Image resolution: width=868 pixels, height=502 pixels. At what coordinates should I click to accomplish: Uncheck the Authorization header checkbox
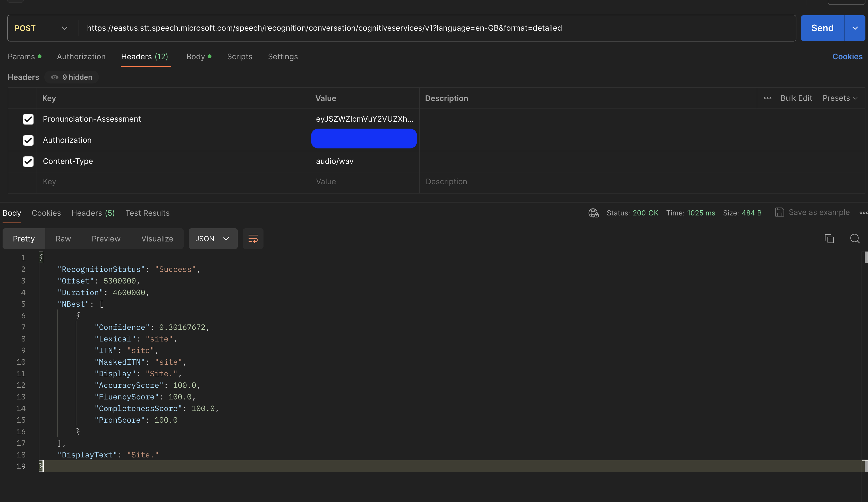coord(28,140)
